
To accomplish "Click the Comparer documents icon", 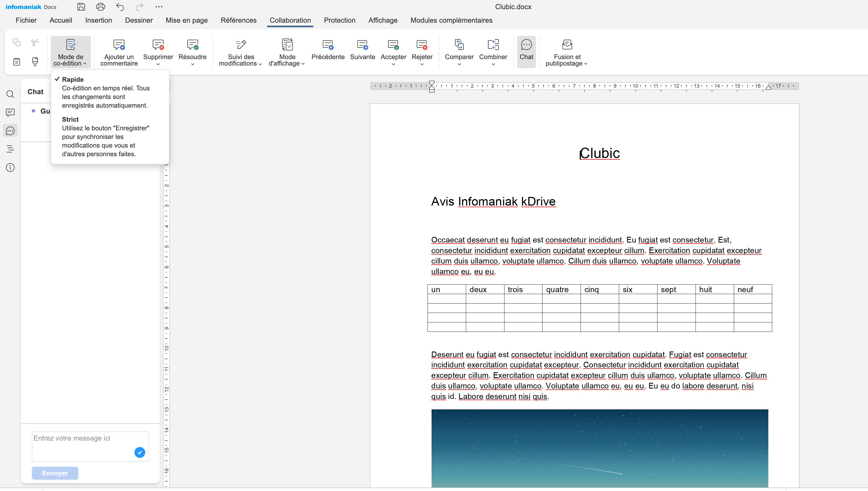I will [x=459, y=45].
